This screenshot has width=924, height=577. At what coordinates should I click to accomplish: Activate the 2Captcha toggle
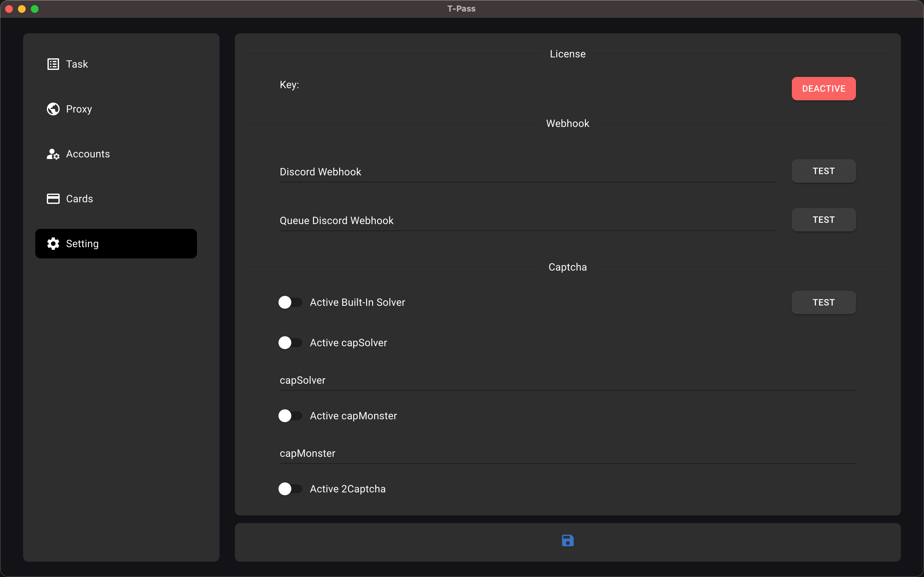(x=290, y=489)
